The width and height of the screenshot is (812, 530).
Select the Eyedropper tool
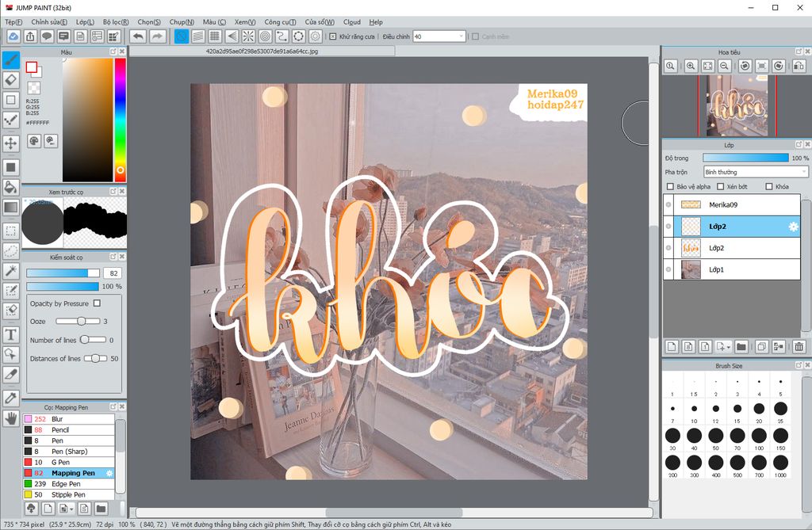pyautogui.click(x=11, y=398)
